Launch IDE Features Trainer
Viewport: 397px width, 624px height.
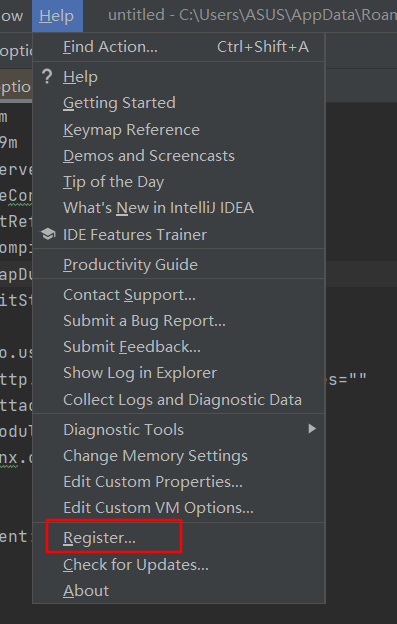pos(179,234)
